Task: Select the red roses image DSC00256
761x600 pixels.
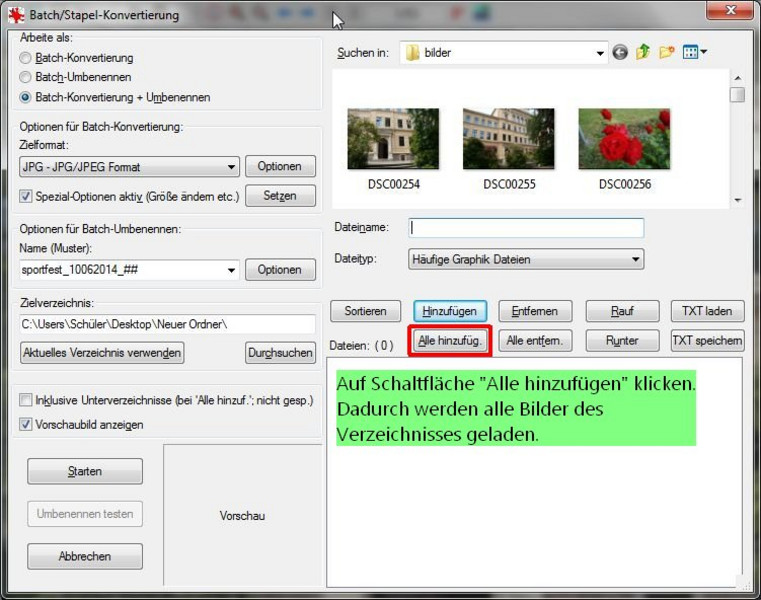Action: (610, 139)
